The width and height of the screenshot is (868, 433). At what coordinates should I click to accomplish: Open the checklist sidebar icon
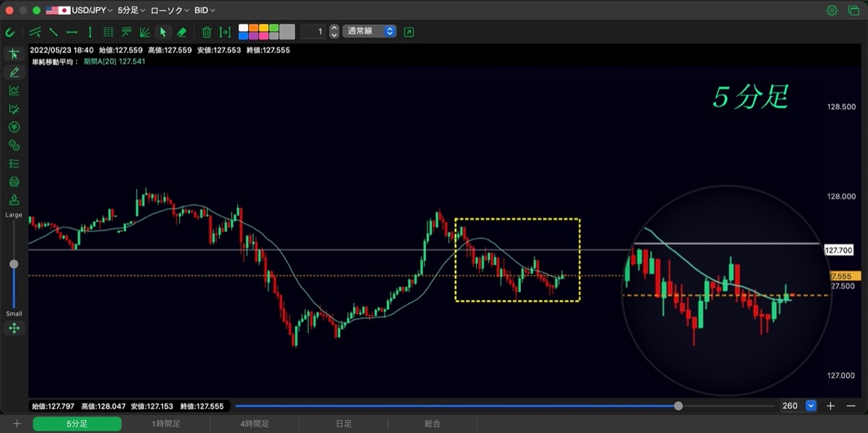click(x=14, y=163)
